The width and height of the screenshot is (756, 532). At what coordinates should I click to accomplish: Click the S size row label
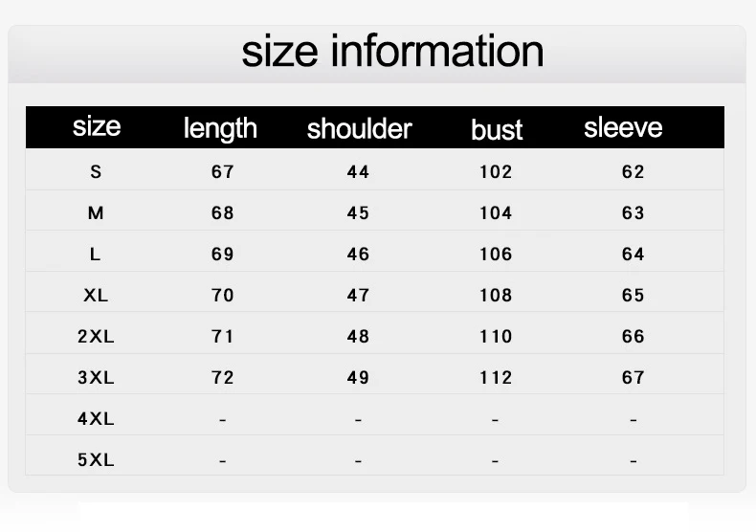pyautogui.click(x=96, y=171)
